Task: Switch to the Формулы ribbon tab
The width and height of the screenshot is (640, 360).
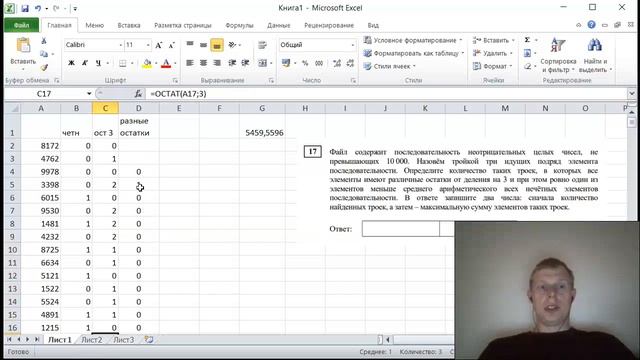Action: 240,25
